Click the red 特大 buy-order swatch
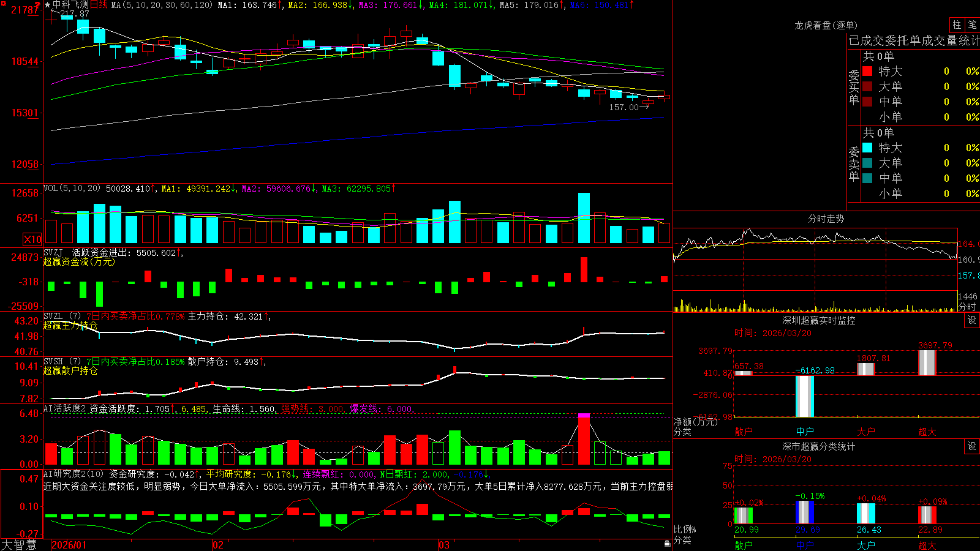 pyautogui.click(x=867, y=71)
